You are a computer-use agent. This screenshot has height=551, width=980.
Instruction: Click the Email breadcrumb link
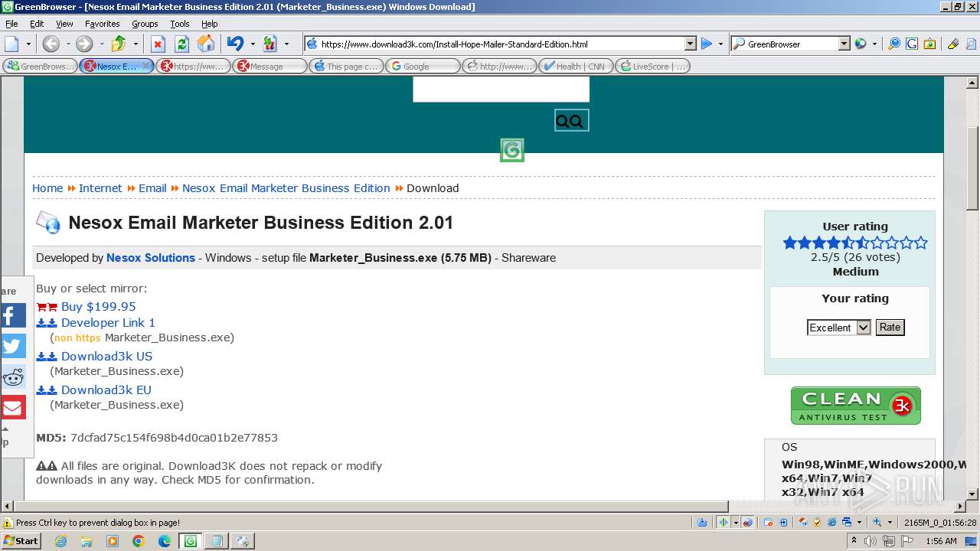pos(152,188)
